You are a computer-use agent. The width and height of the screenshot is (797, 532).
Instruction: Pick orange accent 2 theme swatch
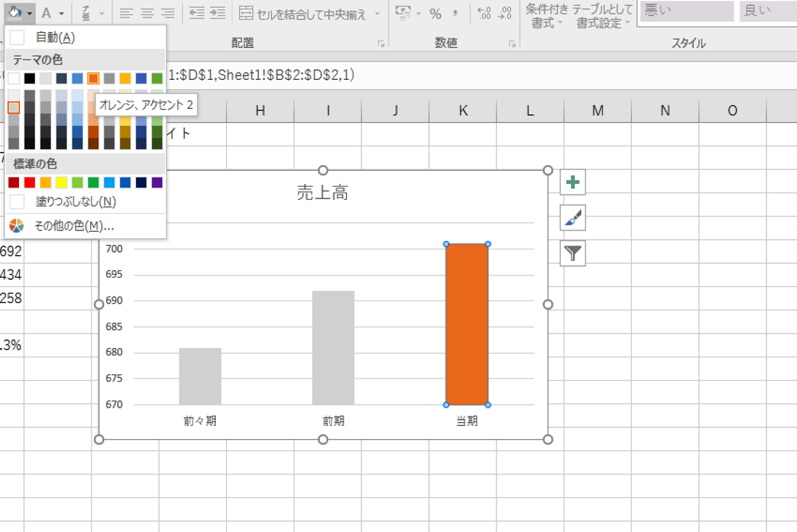tap(93, 78)
